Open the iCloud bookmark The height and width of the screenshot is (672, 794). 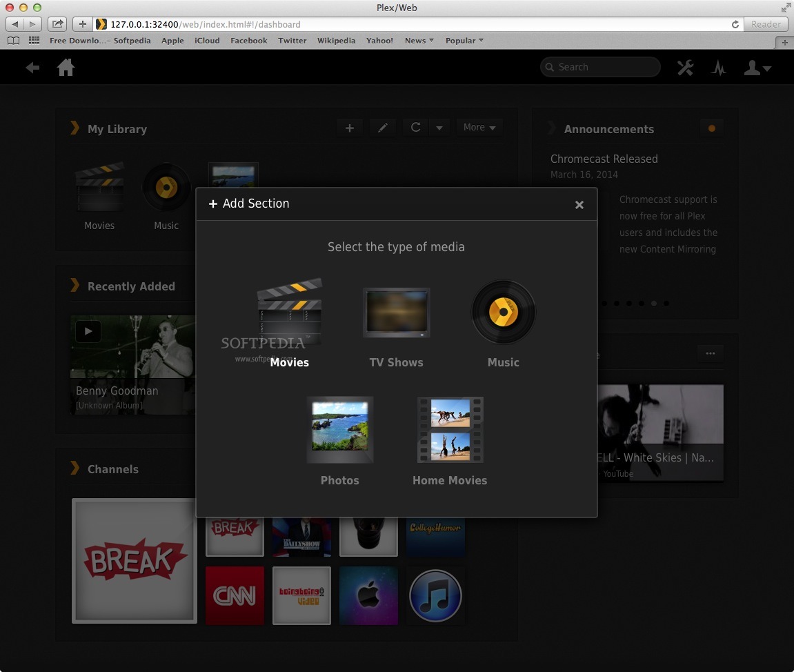pos(207,41)
